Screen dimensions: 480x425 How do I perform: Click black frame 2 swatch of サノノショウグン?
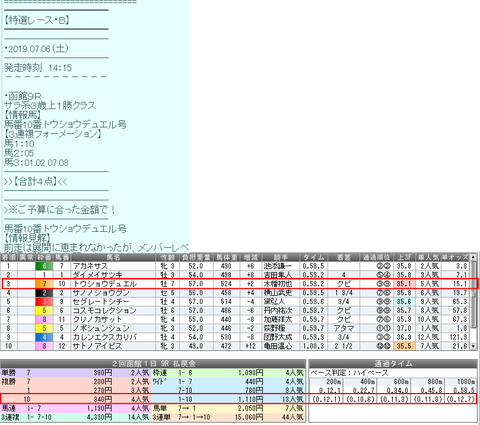44,293
